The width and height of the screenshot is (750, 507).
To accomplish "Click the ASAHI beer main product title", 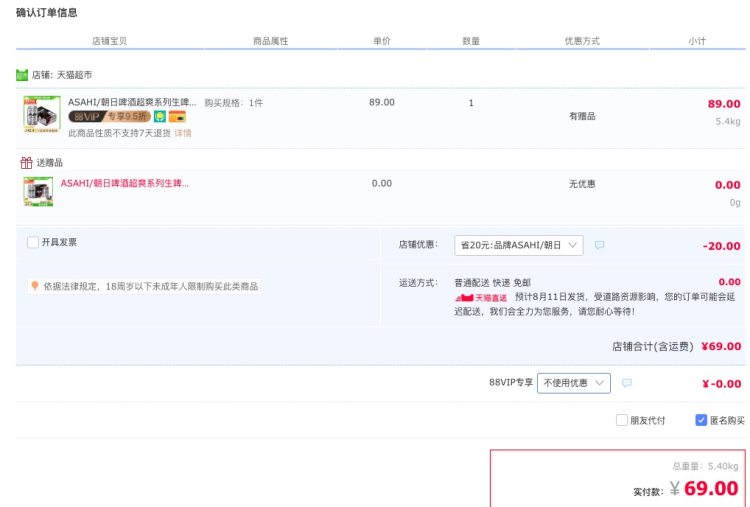I will pos(132,102).
